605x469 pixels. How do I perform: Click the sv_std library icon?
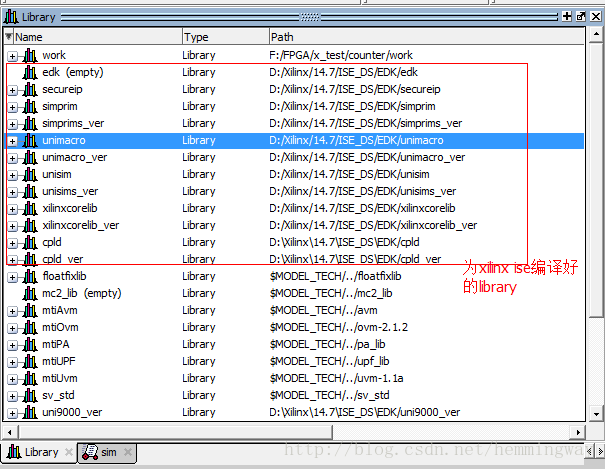click(x=30, y=395)
